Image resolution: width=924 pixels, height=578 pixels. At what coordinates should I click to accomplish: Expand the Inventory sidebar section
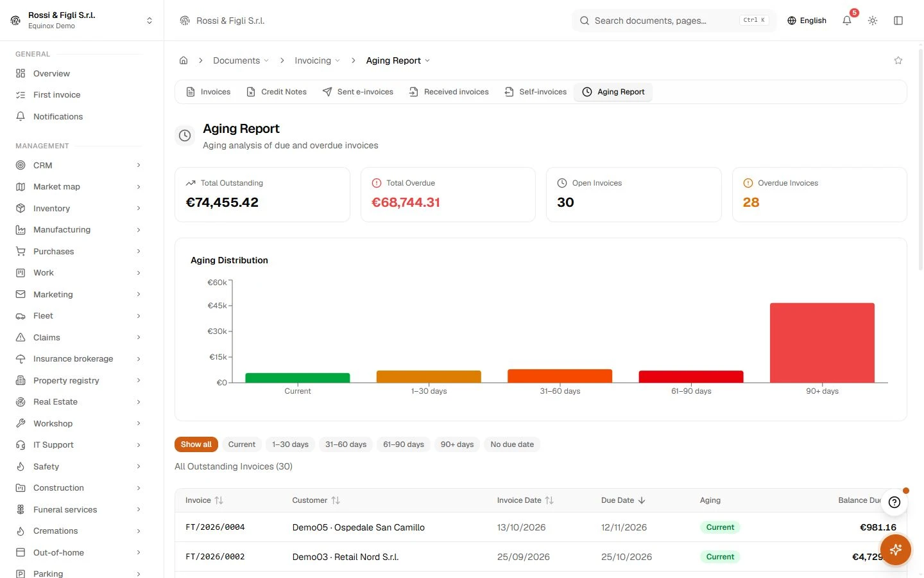click(x=78, y=208)
